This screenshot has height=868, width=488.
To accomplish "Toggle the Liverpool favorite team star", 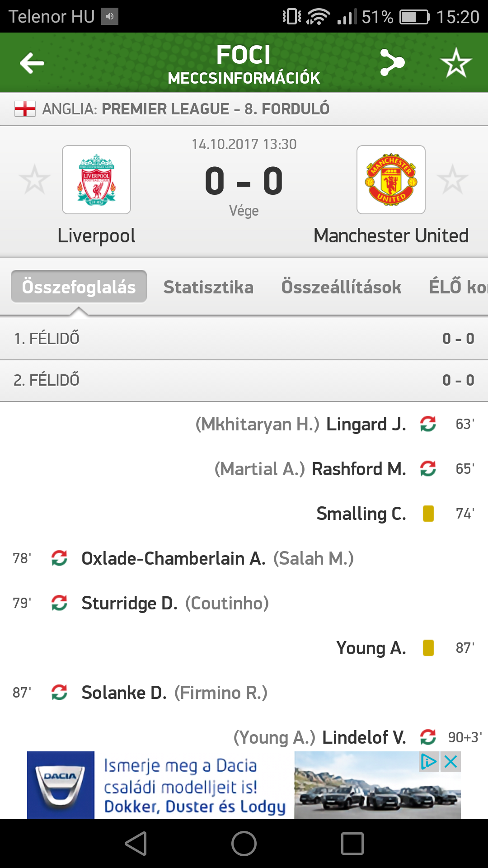I will (34, 179).
